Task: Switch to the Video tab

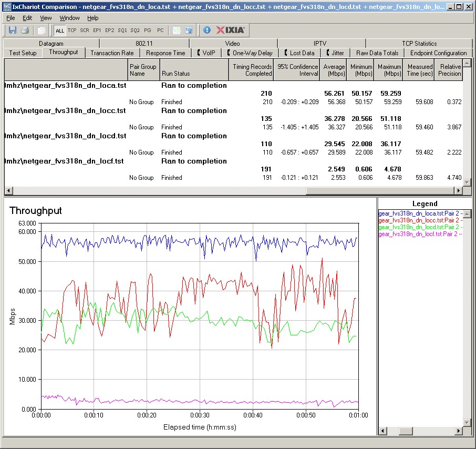Action: tap(233, 44)
